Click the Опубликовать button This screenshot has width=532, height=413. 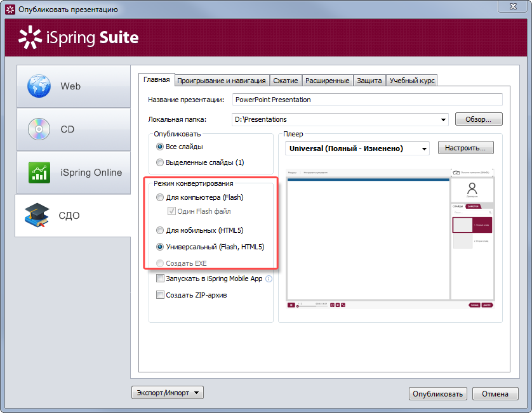coord(437,394)
